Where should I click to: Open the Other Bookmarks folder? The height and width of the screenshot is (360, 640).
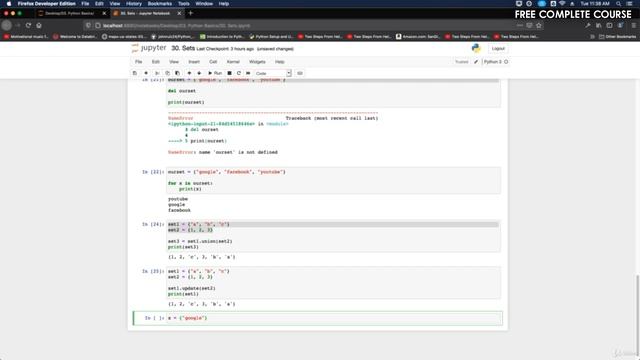(617, 37)
